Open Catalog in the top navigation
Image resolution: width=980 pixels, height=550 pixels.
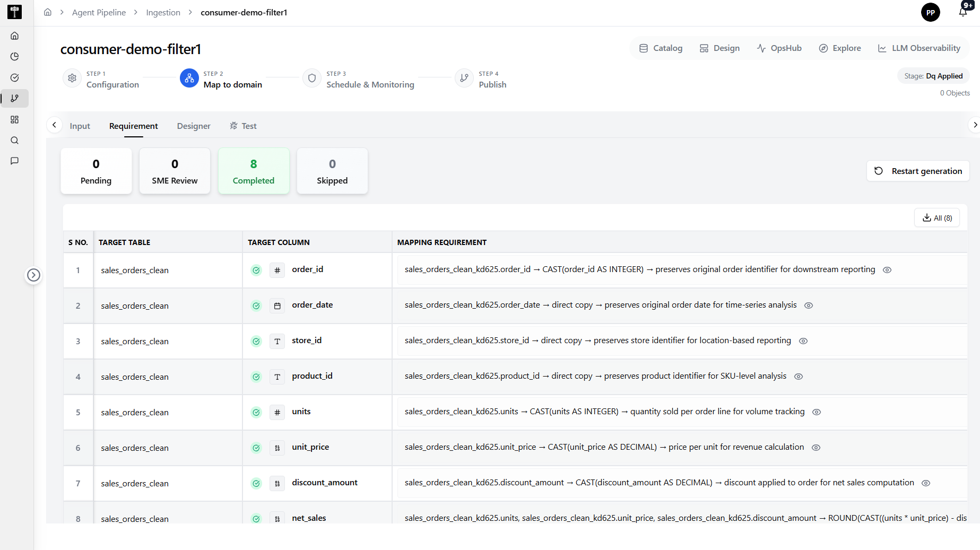click(x=661, y=48)
